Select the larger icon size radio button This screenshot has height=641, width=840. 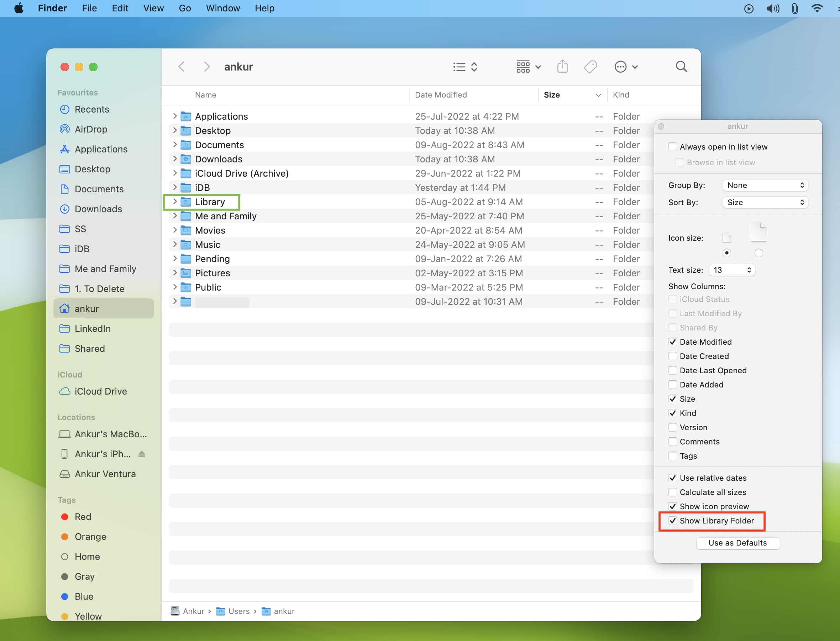click(x=758, y=252)
